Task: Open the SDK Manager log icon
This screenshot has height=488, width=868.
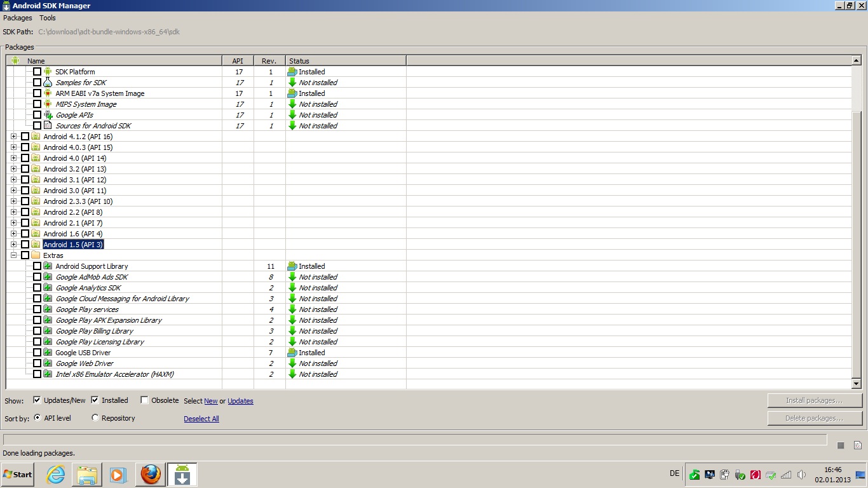Action: pyautogui.click(x=857, y=445)
